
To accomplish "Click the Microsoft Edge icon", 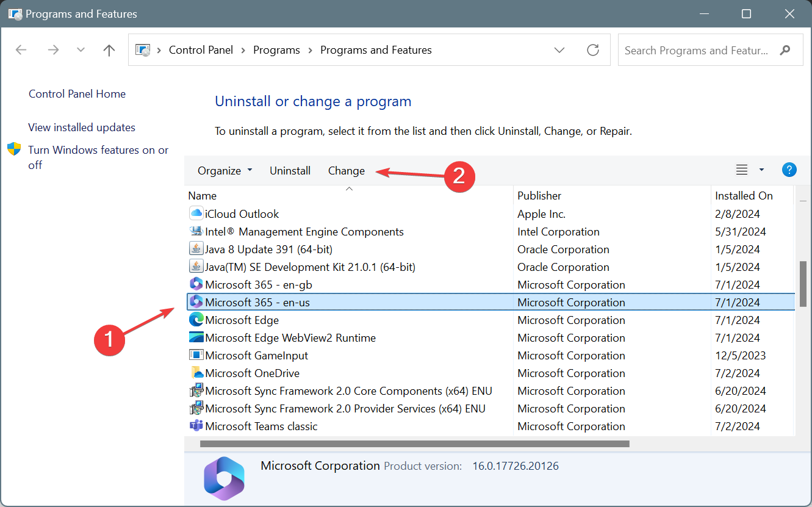I will tap(196, 320).
